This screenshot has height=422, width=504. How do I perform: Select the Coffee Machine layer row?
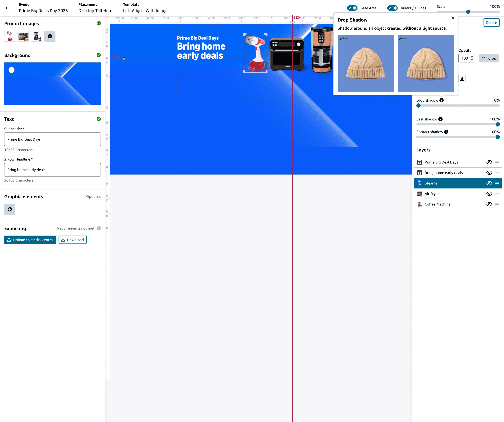point(458,204)
